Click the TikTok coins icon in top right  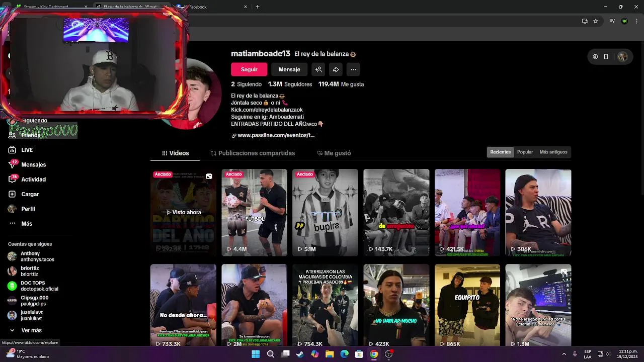tap(595, 57)
